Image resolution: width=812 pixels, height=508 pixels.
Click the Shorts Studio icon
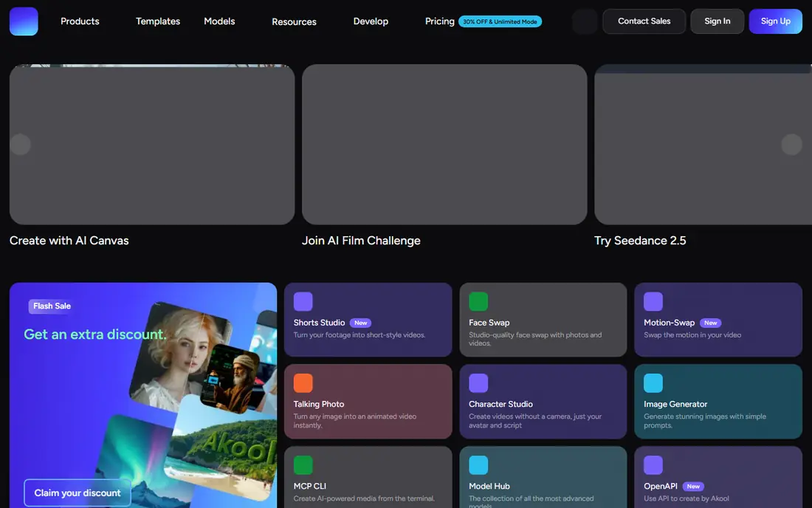click(303, 301)
